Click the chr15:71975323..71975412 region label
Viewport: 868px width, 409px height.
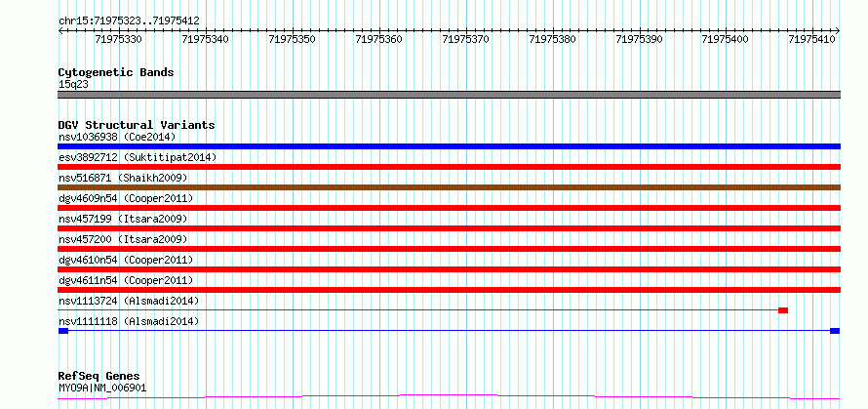(129, 21)
